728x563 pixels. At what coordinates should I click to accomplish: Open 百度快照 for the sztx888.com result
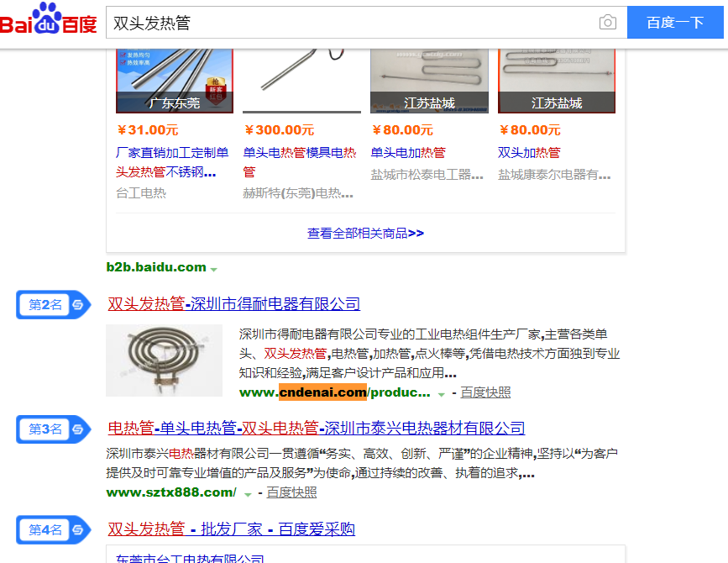coord(291,492)
